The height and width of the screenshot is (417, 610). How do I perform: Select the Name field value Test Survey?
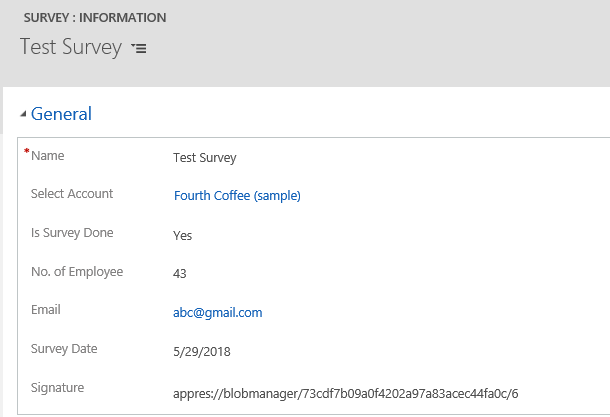(x=205, y=157)
